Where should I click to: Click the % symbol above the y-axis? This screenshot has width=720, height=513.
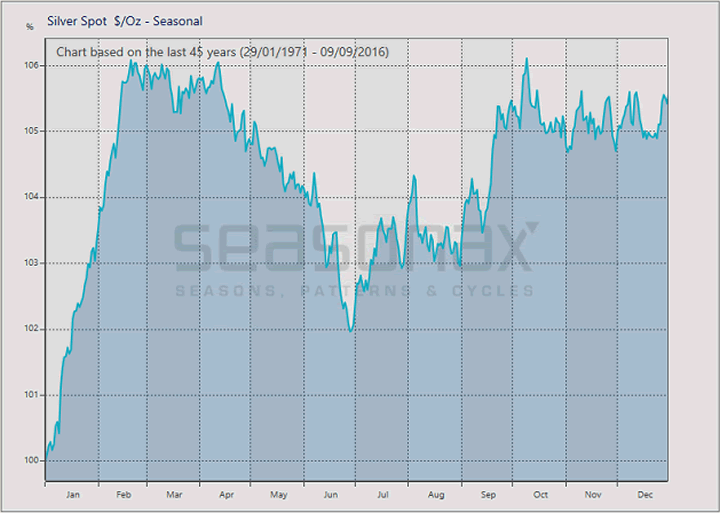tap(30, 25)
